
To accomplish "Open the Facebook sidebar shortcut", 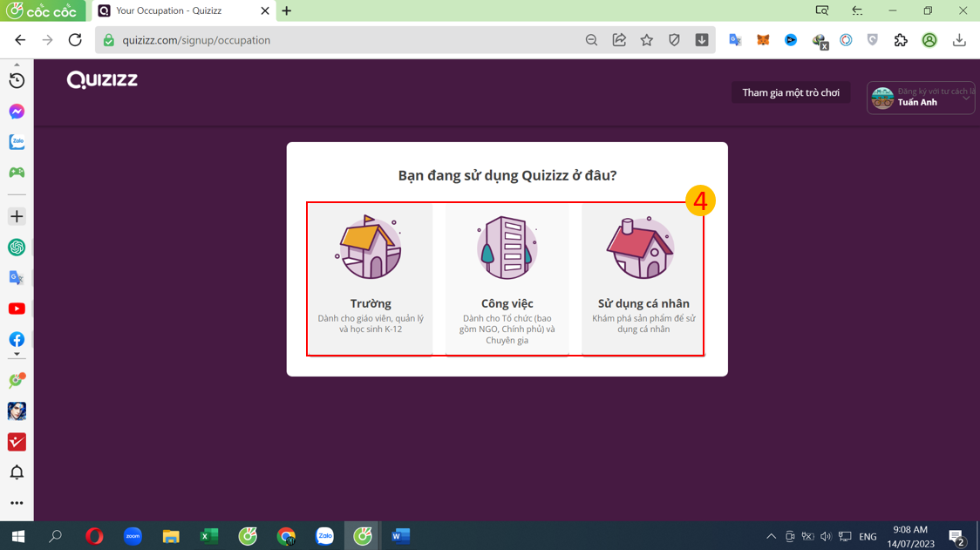I will [17, 339].
